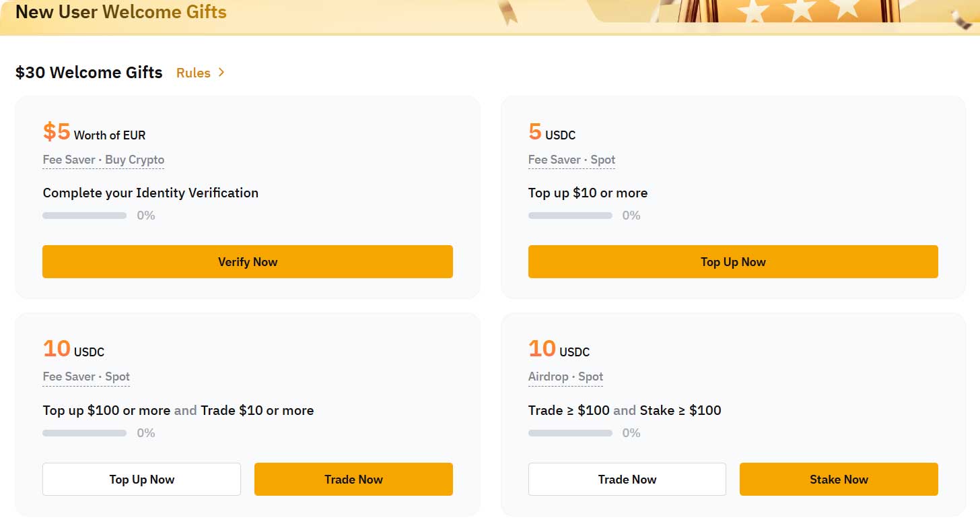Select Trade Now on the 10 USDC Fee Saver card
This screenshot has width=980, height=522.
tap(353, 479)
